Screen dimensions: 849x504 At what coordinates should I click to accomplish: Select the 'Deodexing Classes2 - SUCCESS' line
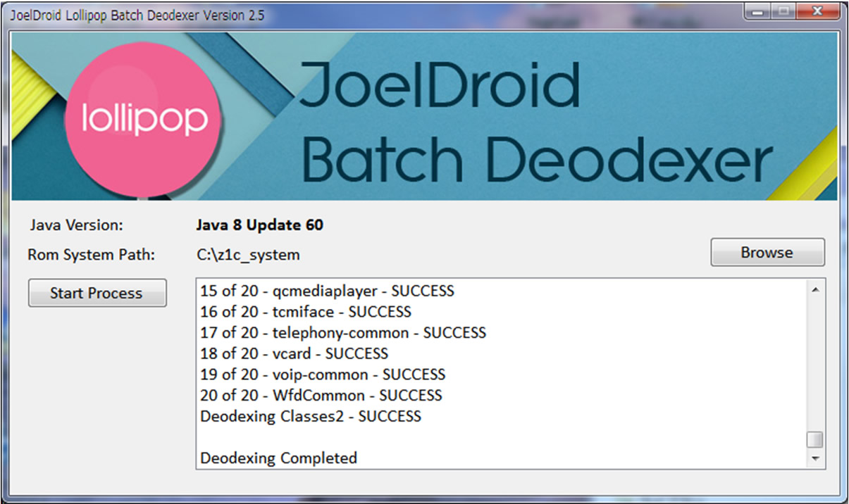pyautogui.click(x=311, y=416)
